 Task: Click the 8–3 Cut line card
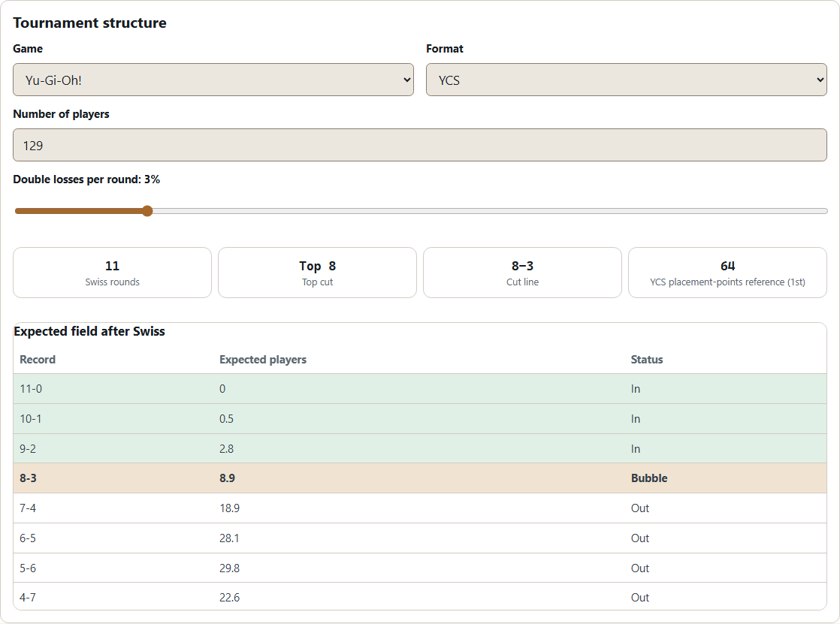(522, 273)
